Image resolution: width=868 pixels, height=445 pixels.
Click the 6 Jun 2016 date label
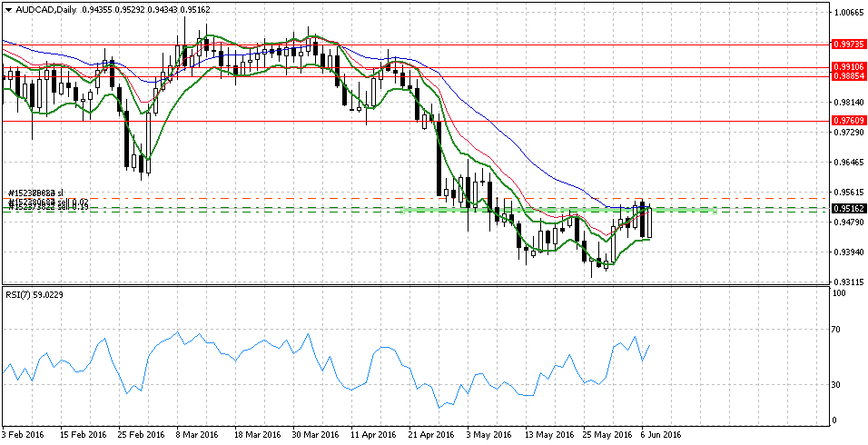(662, 434)
